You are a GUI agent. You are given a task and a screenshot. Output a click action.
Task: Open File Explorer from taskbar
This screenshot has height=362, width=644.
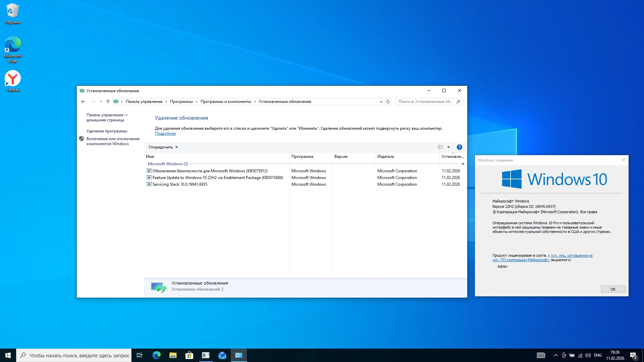point(173,355)
